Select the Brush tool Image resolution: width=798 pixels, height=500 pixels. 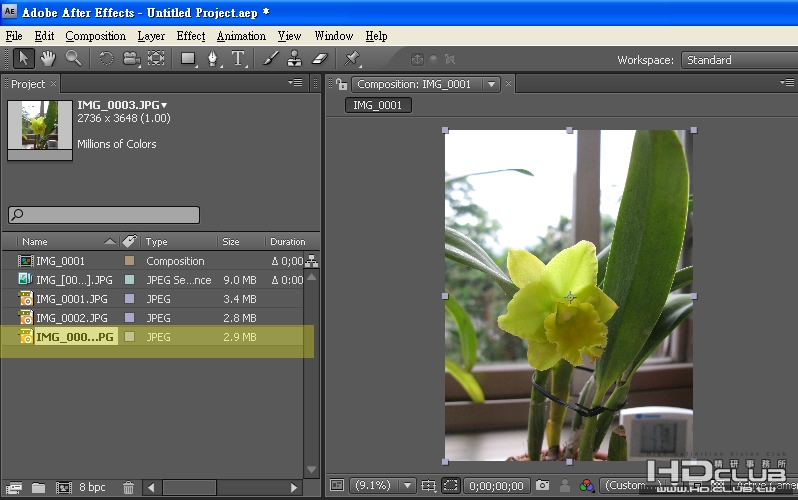[x=270, y=59]
